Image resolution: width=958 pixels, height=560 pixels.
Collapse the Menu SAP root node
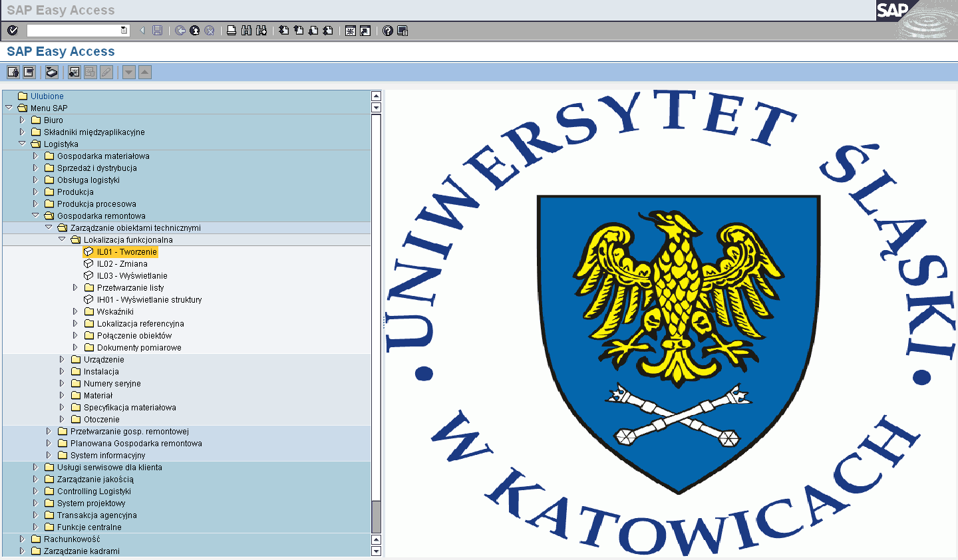pos(9,108)
